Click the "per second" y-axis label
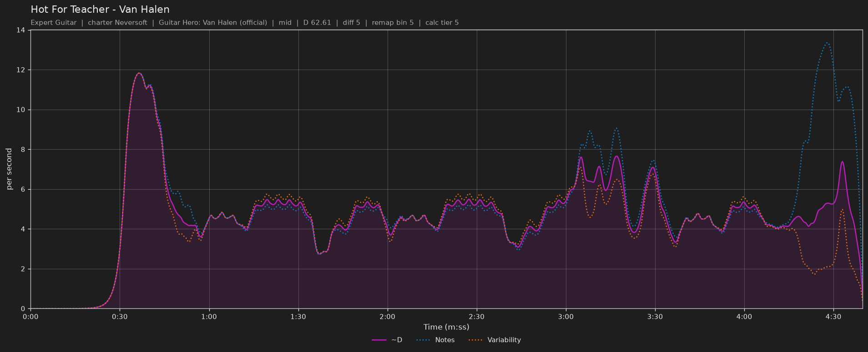The image size is (868, 352). point(9,169)
